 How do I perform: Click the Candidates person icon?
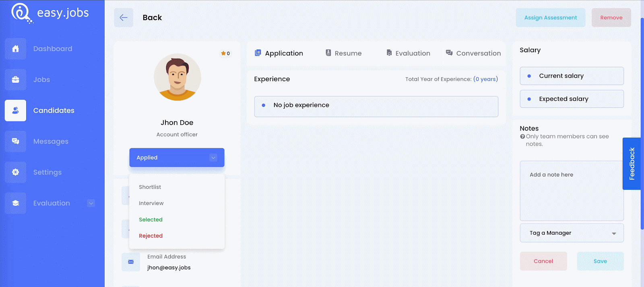(x=15, y=111)
